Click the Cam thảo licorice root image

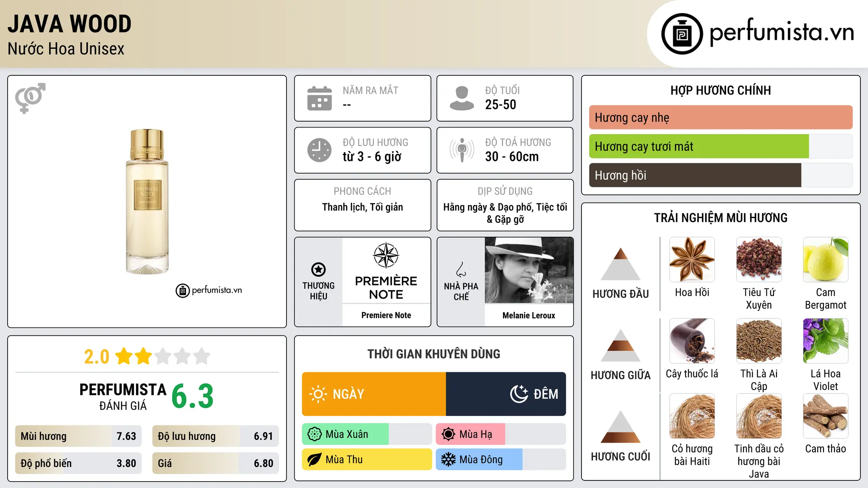(x=826, y=416)
